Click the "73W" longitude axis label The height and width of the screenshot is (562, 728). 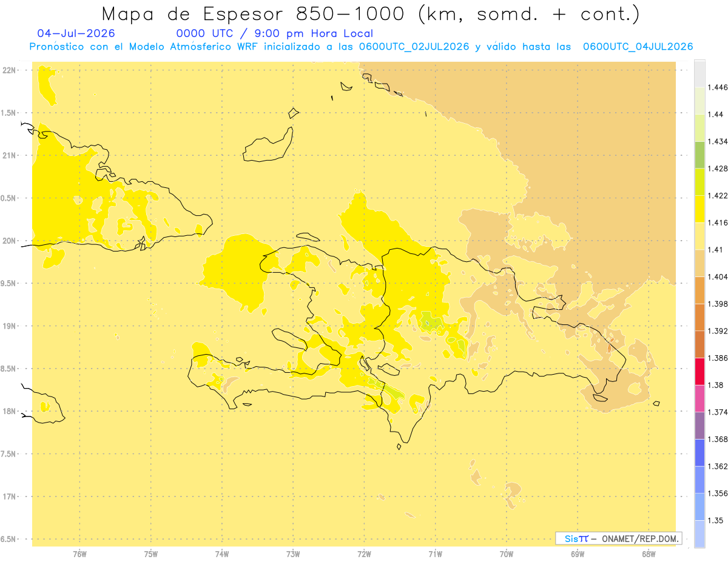coord(293,554)
